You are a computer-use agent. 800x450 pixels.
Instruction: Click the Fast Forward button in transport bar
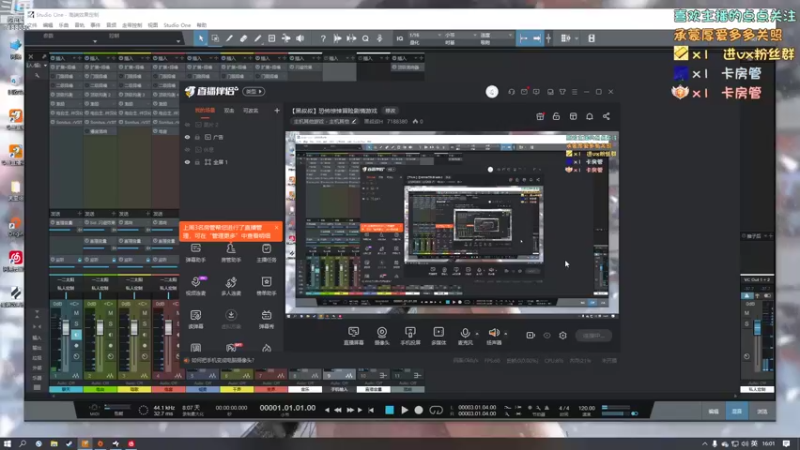click(x=350, y=410)
